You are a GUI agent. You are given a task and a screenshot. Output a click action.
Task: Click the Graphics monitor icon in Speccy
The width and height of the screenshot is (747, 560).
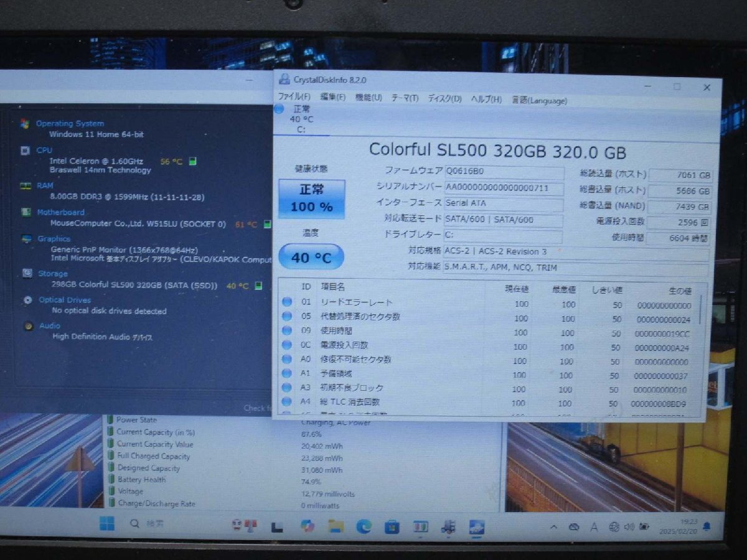tap(27, 238)
